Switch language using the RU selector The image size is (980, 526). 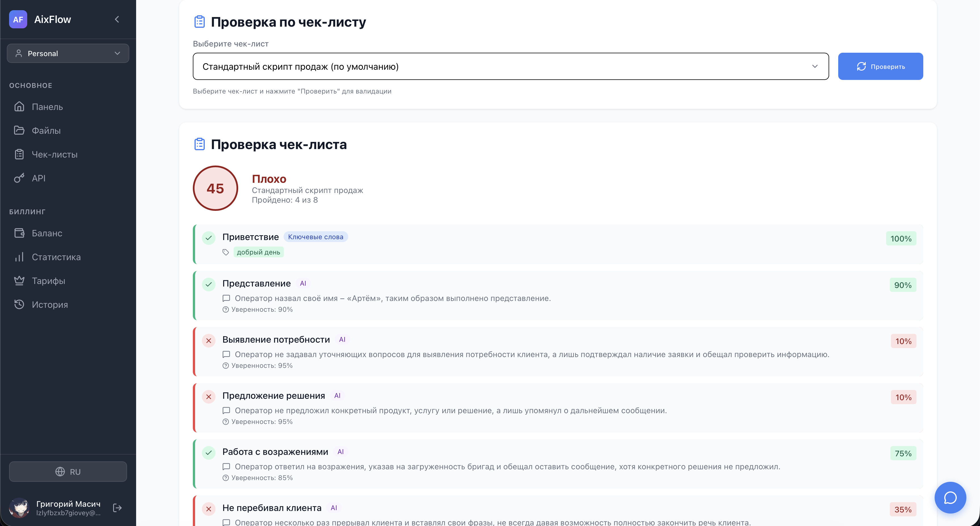68,472
